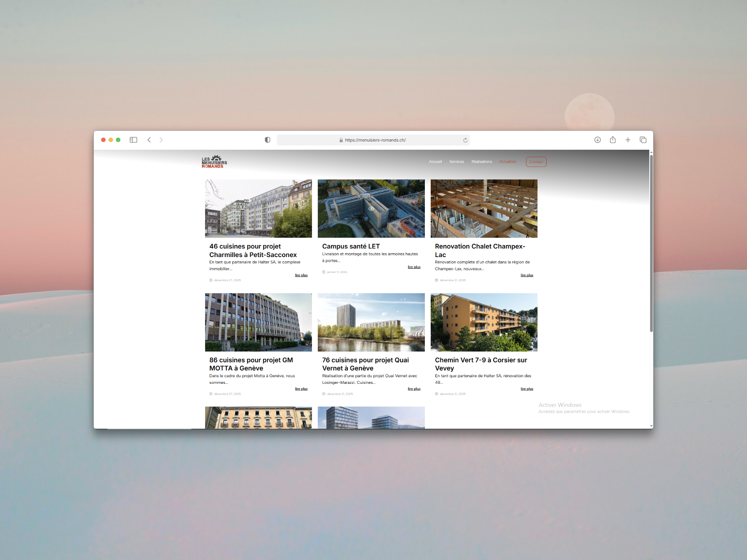Image resolution: width=747 pixels, height=560 pixels.
Task: Go to the Réalisations page
Action: point(482,162)
